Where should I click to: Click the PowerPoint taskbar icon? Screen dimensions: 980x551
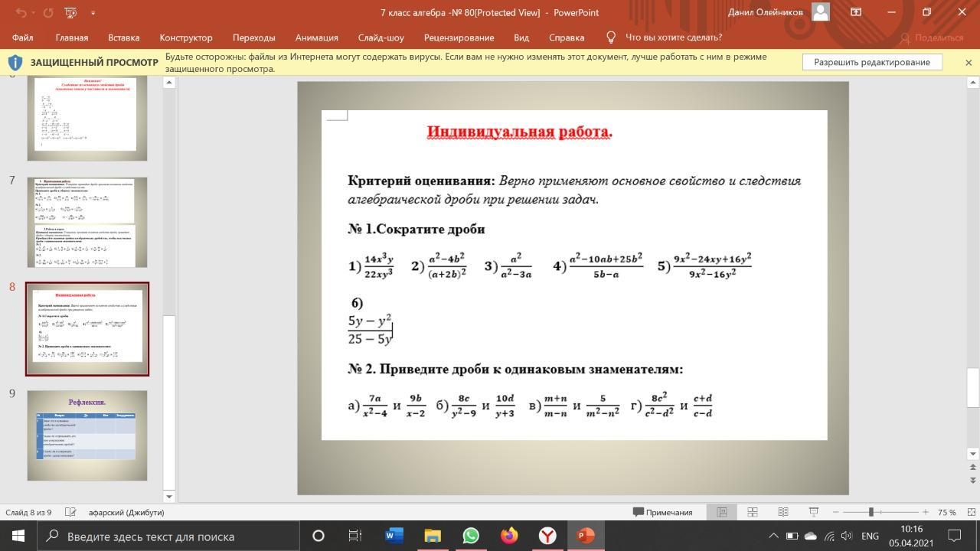click(586, 536)
